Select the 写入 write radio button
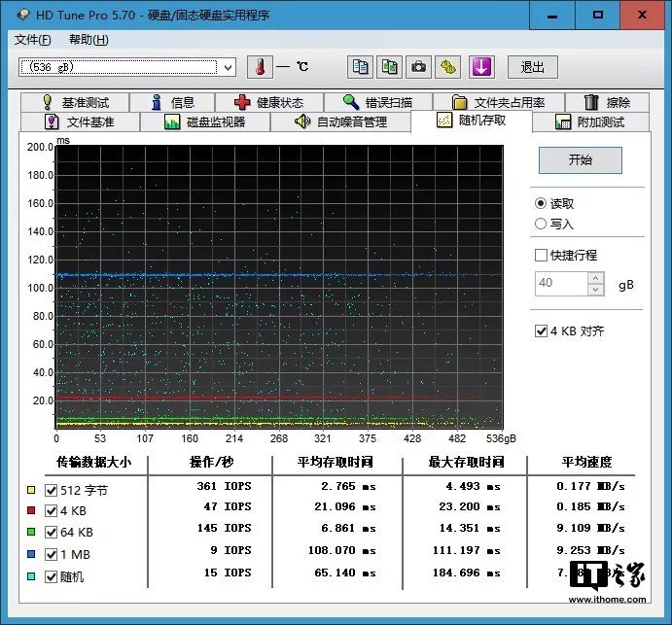 click(541, 224)
